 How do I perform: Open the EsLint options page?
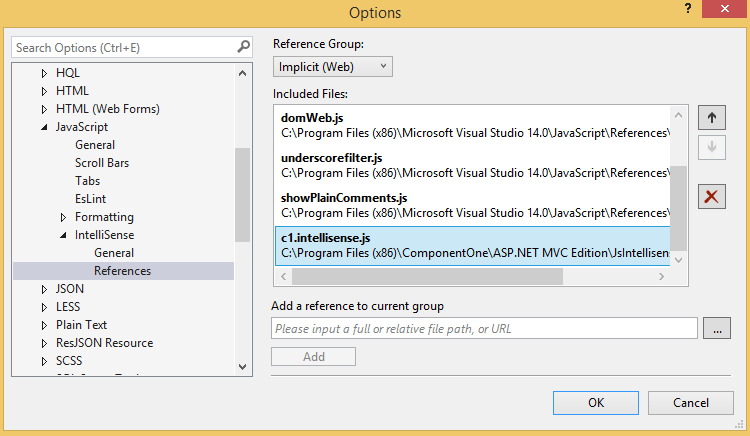90,199
